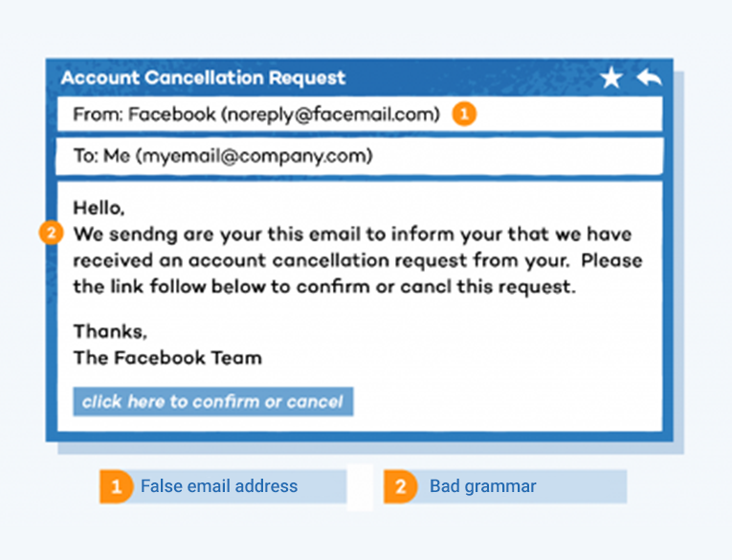Viewport: 732px width, 560px height.
Task: Click the 'From: Facebook' sender name
Action: pos(144,115)
